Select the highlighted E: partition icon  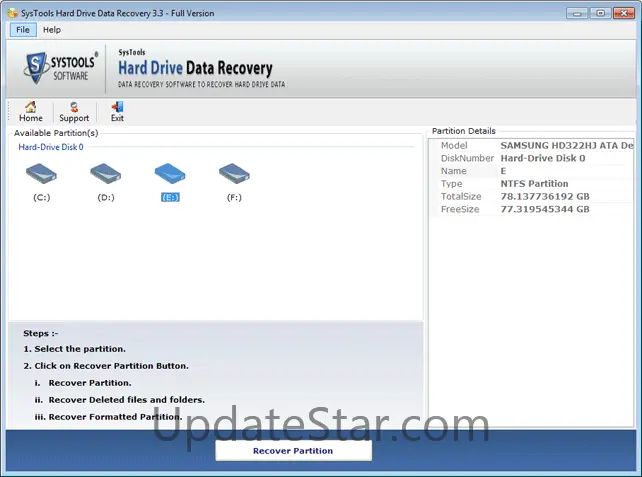click(170, 174)
